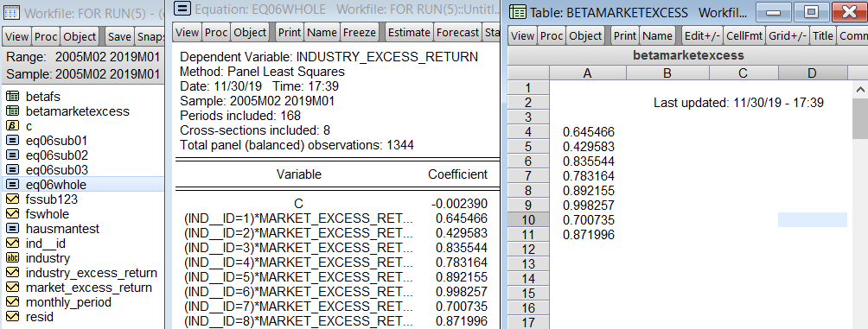Screen dimensions: 868x329
Task: Select column D header in table
Action: [812, 73]
